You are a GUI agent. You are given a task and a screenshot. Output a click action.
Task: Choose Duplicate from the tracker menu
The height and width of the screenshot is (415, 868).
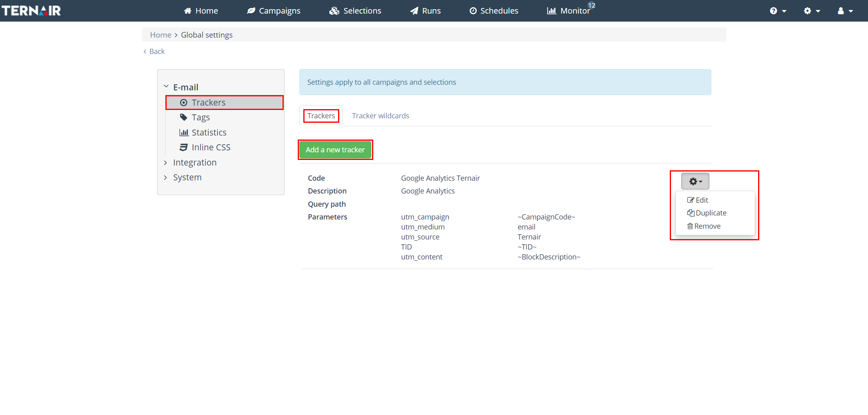[707, 213]
